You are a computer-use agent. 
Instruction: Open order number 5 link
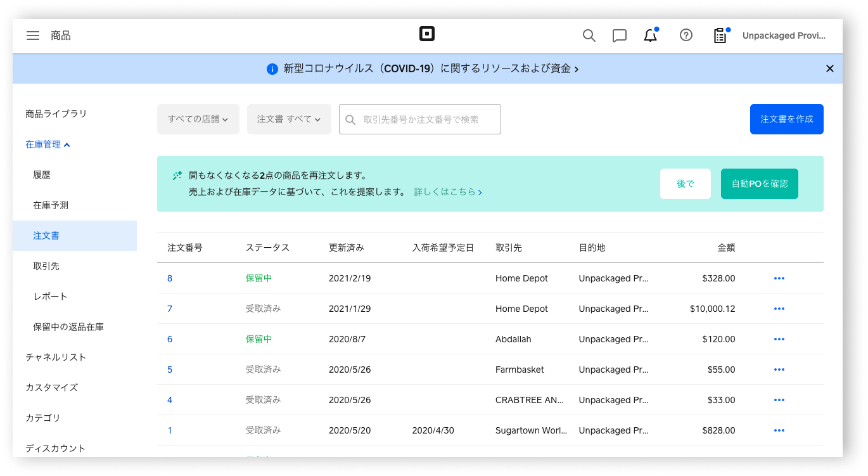pyautogui.click(x=170, y=370)
